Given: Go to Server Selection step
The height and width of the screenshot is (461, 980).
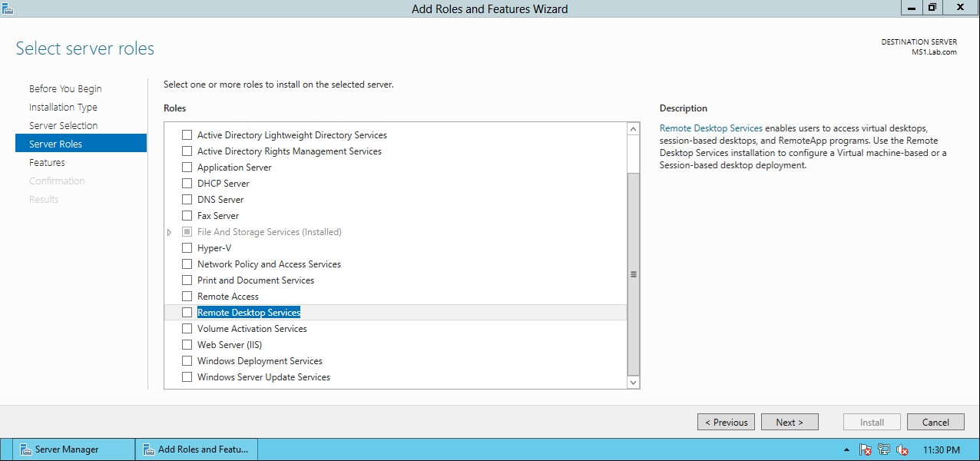Looking at the screenshot, I should [64, 126].
